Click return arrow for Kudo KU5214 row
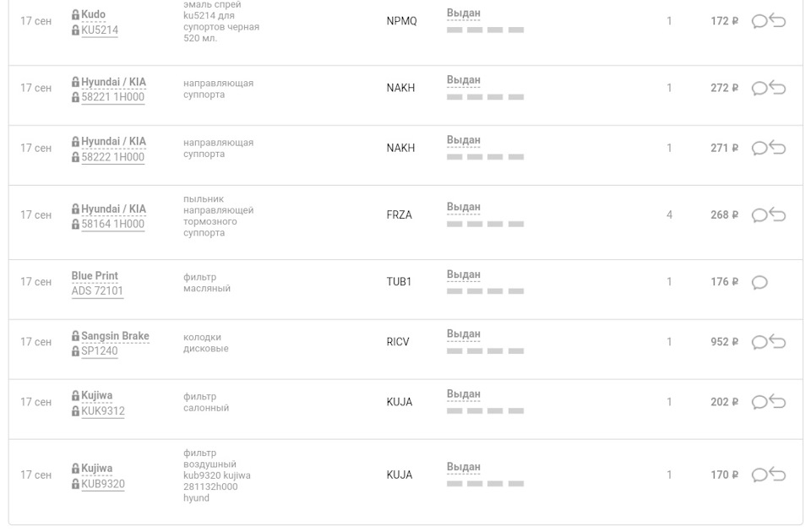Viewport: 811px width, 532px height. (x=777, y=20)
